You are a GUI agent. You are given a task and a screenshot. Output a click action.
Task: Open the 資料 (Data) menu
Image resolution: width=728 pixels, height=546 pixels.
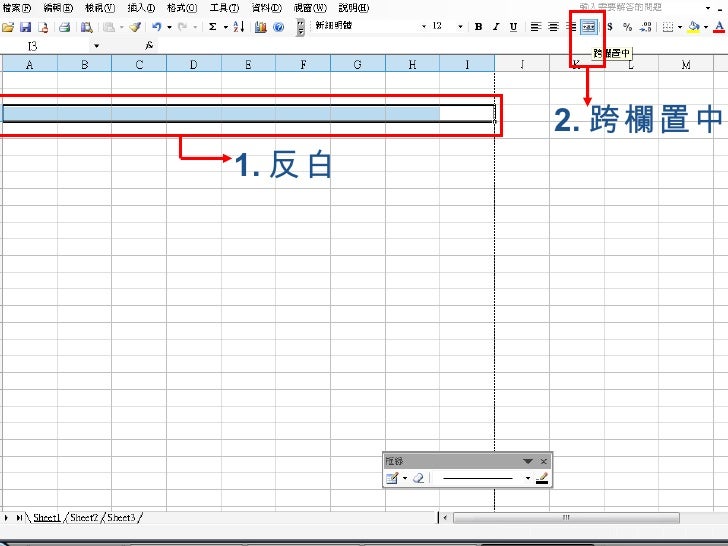point(266,8)
